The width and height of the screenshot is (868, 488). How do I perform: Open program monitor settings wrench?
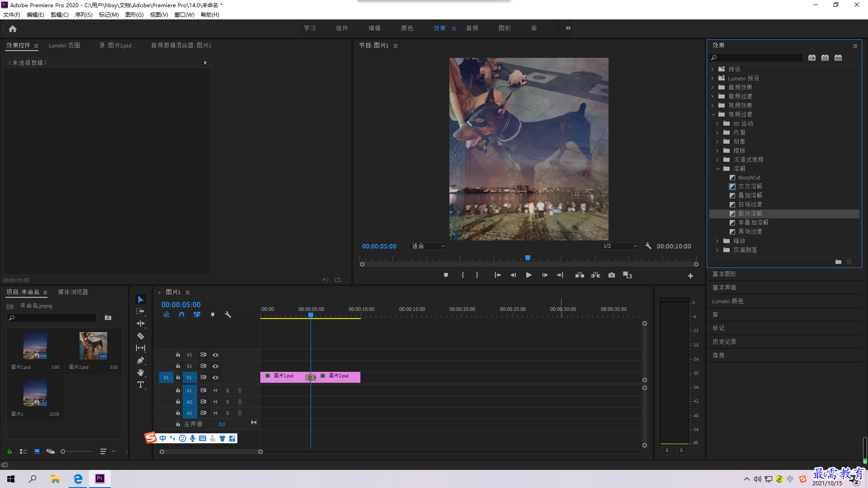[x=648, y=246]
